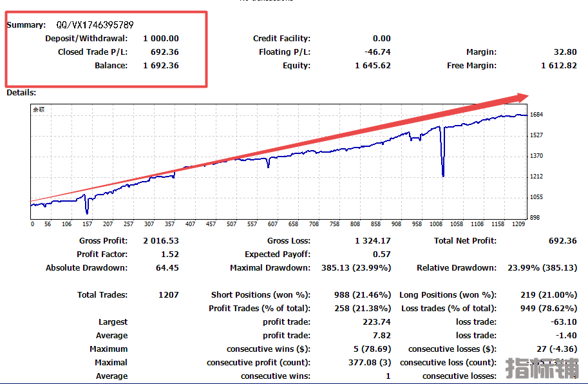
Task: Select the balance value "1 692.36"
Action: click(161, 66)
